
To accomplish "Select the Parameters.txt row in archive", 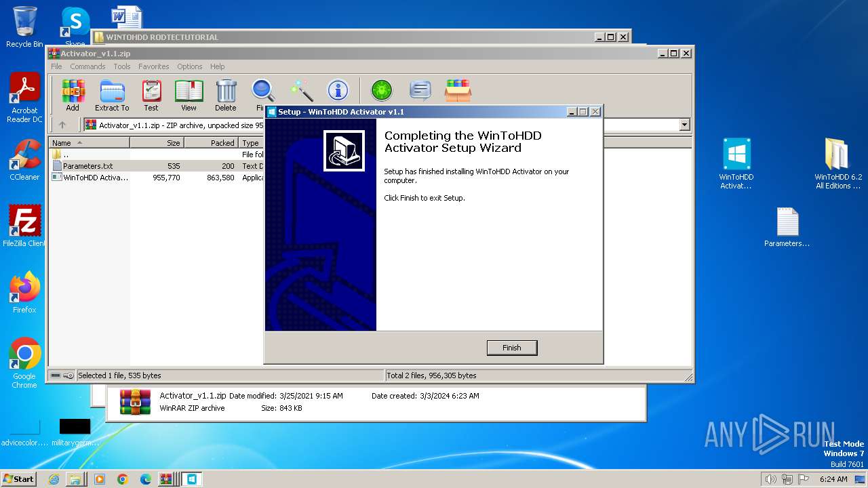I will pos(157,166).
